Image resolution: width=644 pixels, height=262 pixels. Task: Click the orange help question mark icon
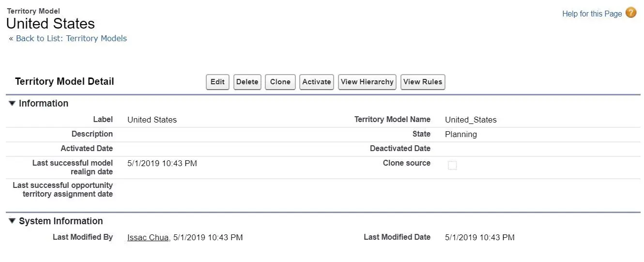(x=631, y=13)
